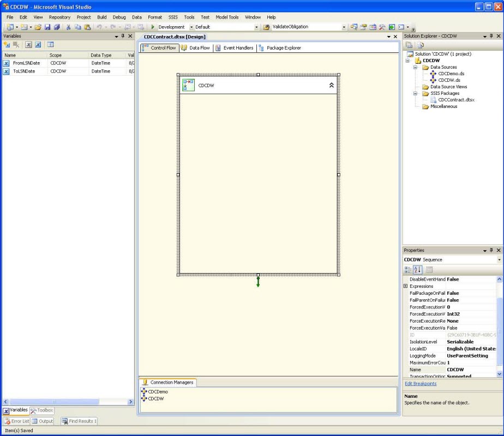Toggle auto-hide pin on Solution Explorer
The width and height of the screenshot is (504, 436).
(491, 36)
